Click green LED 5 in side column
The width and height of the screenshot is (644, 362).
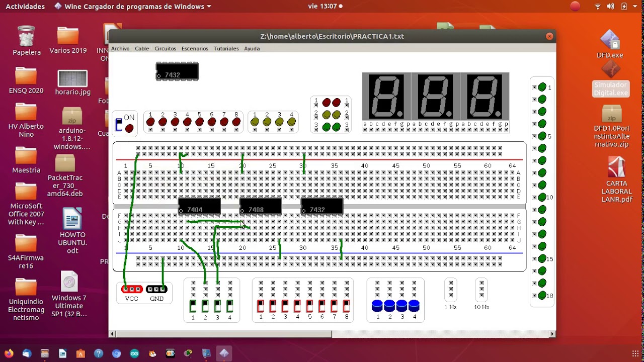click(x=542, y=136)
